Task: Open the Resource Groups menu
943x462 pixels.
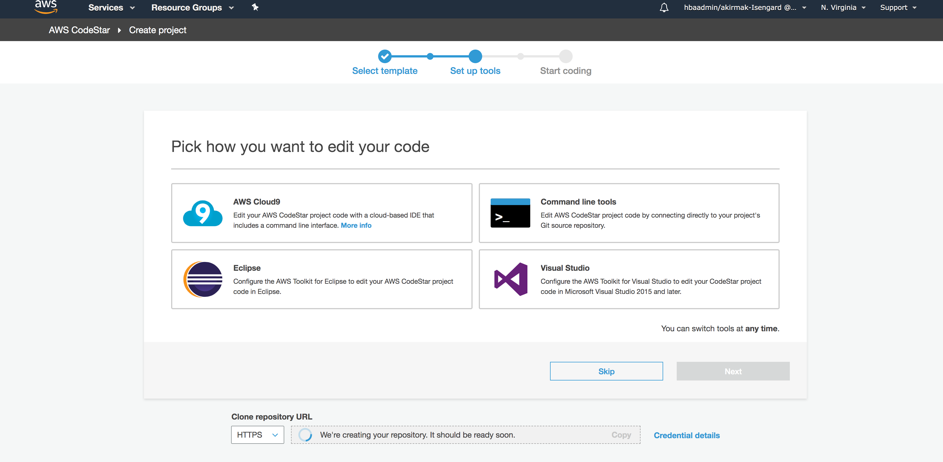Action: 192,8
